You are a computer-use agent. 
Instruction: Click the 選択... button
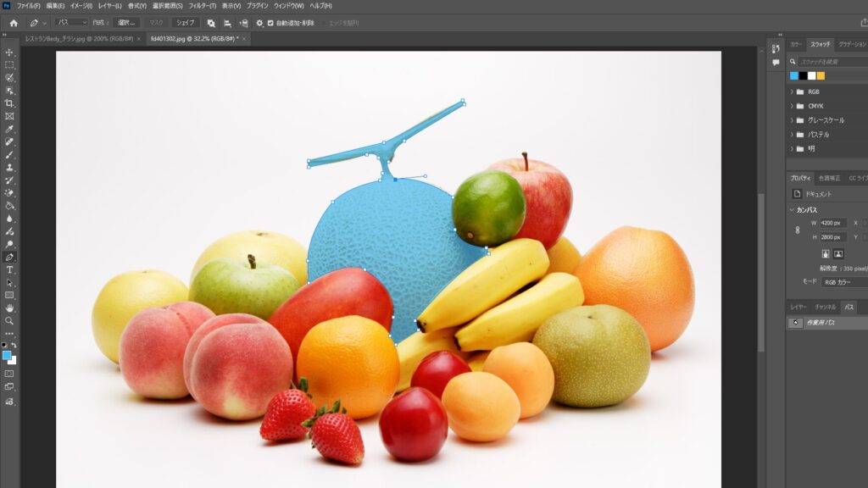[x=126, y=23]
